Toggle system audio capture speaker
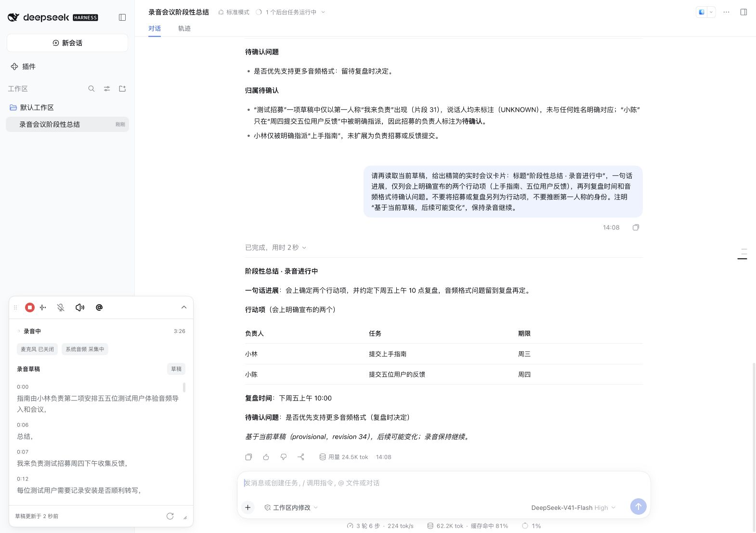The image size is (756, 533). 80,307
